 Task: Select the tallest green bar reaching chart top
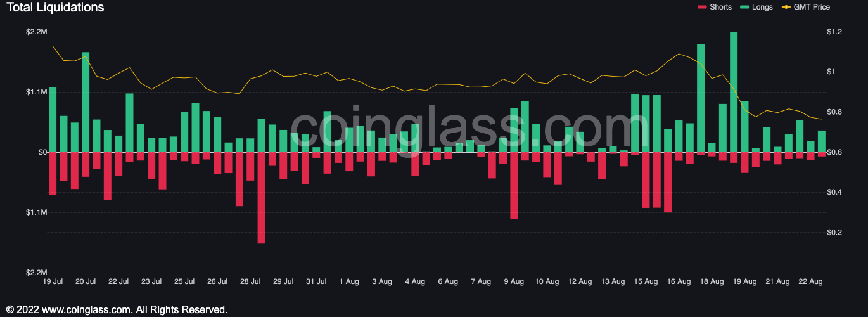coord(734,92)
